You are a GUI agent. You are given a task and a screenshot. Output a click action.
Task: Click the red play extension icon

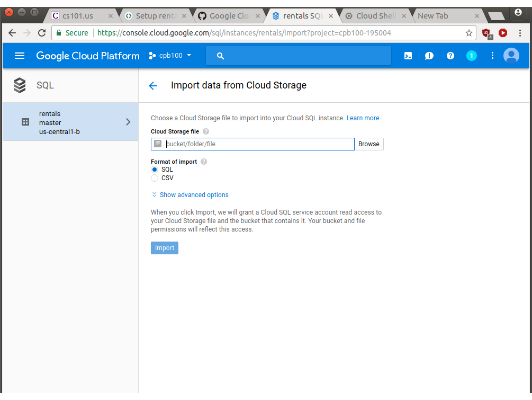[503, 33]
